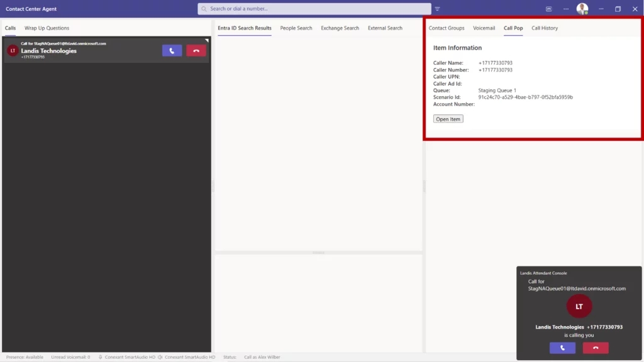This screenshot has width=644, height=362.
Task: Click the search or dial number field
Action: point(314,9)
